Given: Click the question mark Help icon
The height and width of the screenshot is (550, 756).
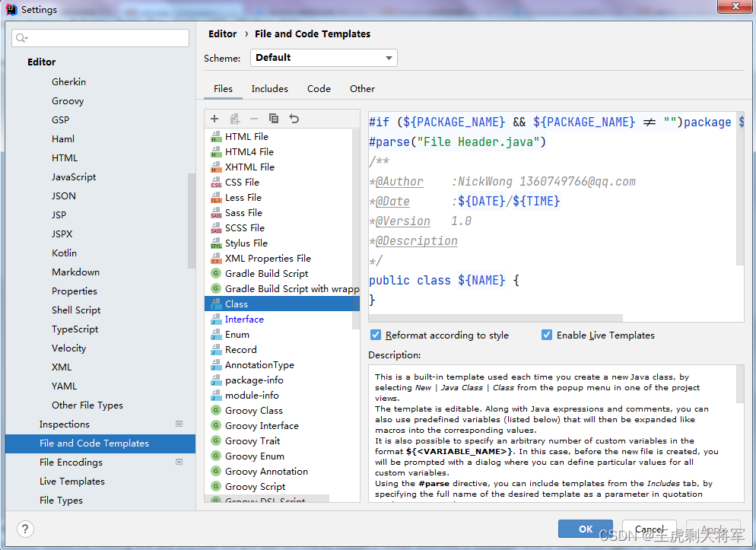Looking at the screenshot, I should click(x=25, y=529).
